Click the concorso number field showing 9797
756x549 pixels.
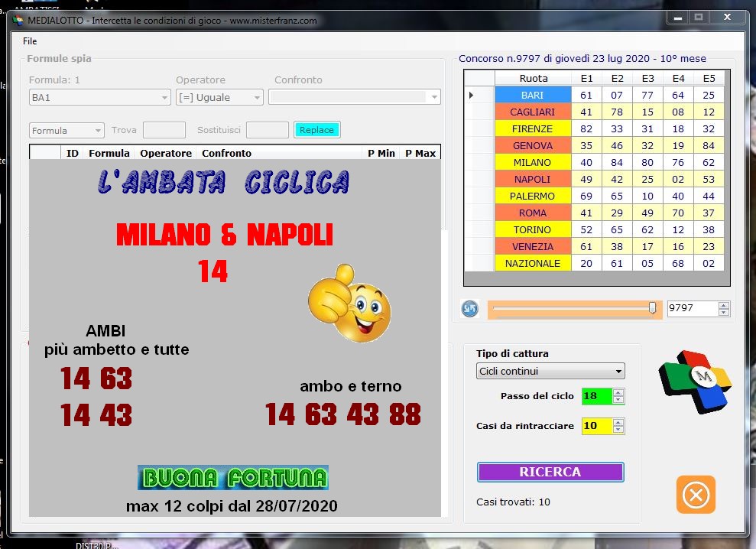coord(691,308)
